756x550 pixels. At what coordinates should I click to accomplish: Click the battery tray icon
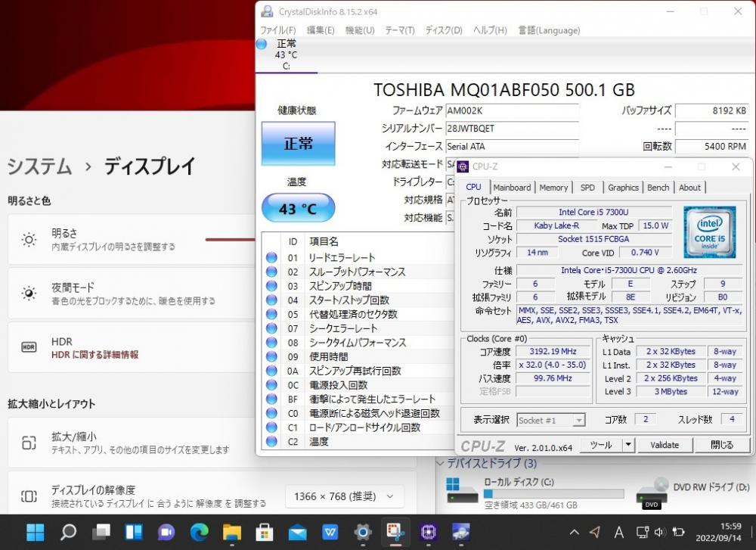tap(678, 532)
